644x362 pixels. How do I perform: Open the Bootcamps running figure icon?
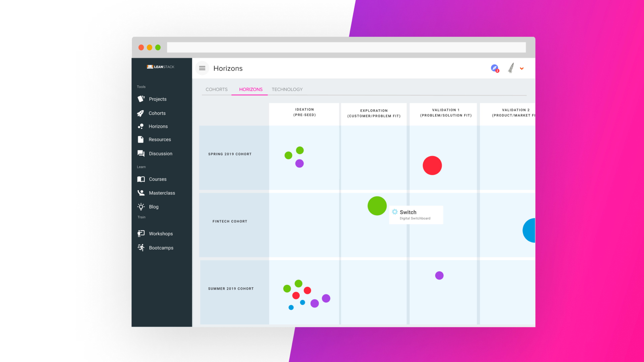(141, 248)
